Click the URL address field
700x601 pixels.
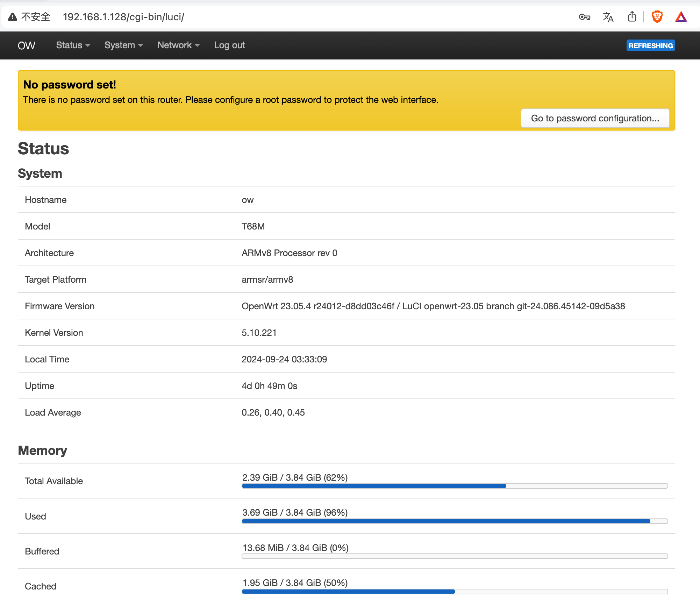pyautogui.click(x=123, y=17)
